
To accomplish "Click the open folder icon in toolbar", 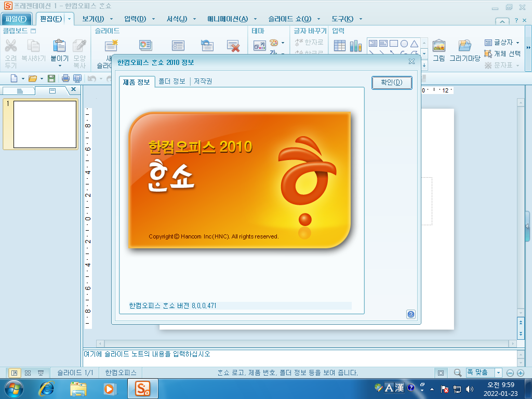I will point(33,78).
